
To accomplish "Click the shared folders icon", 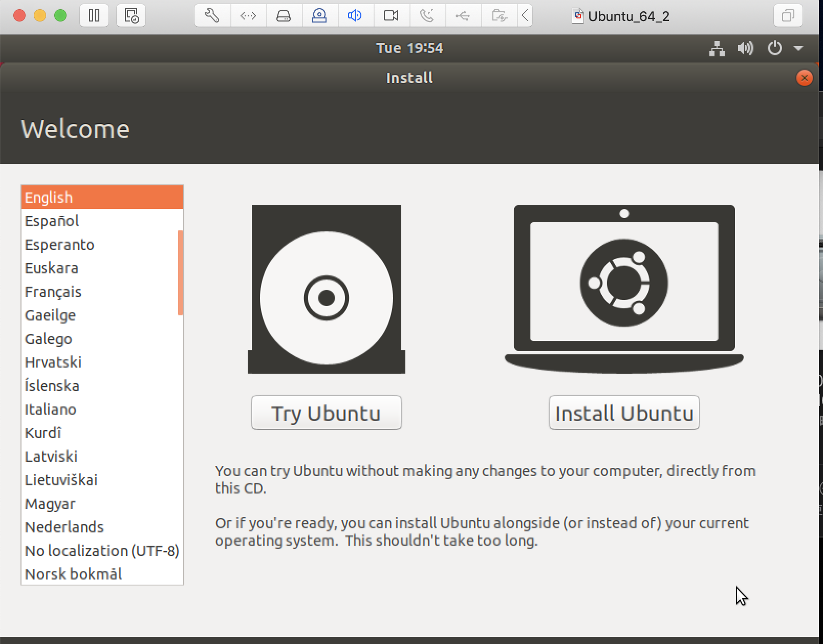I will (499, 16).
